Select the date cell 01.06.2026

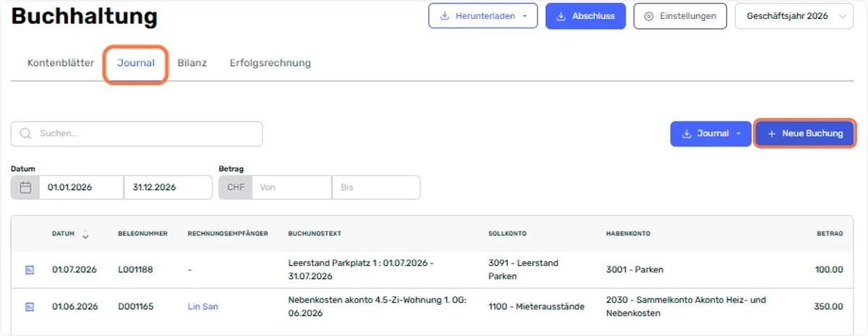(x=74, y=307)
